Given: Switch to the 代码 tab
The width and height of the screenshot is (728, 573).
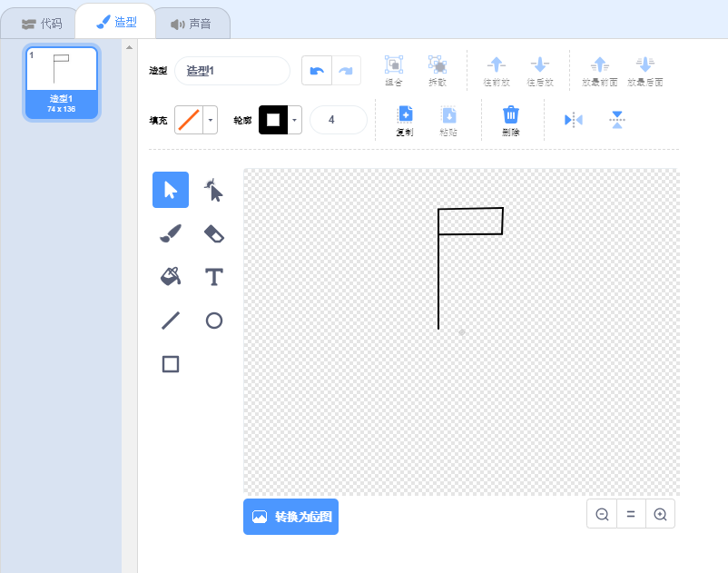Looking at the screenshot, I should point(42,24).
